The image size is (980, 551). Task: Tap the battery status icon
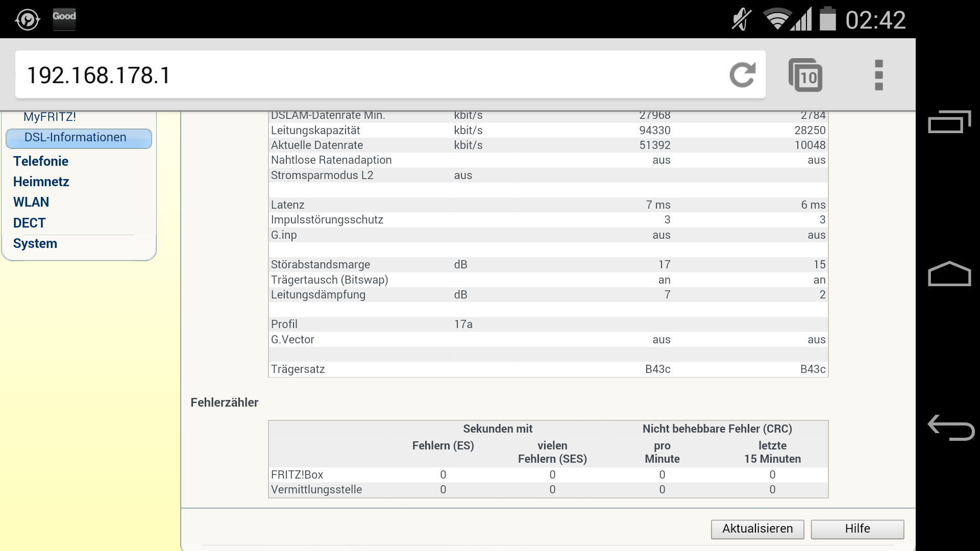coord(827,19)
